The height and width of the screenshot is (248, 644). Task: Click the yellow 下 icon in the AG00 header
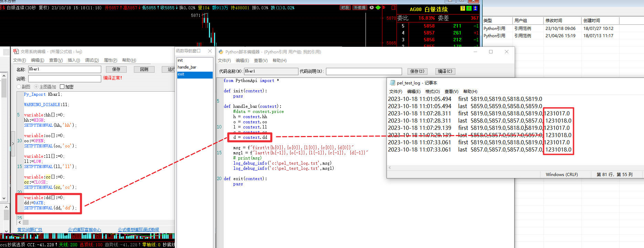click(x=463, y=8)
